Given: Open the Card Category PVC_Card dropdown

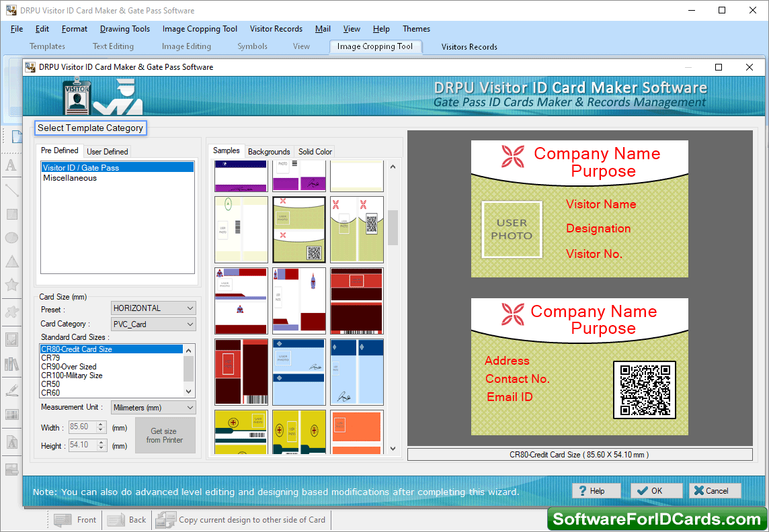Looking at the screenshot, I should [153, 324].
